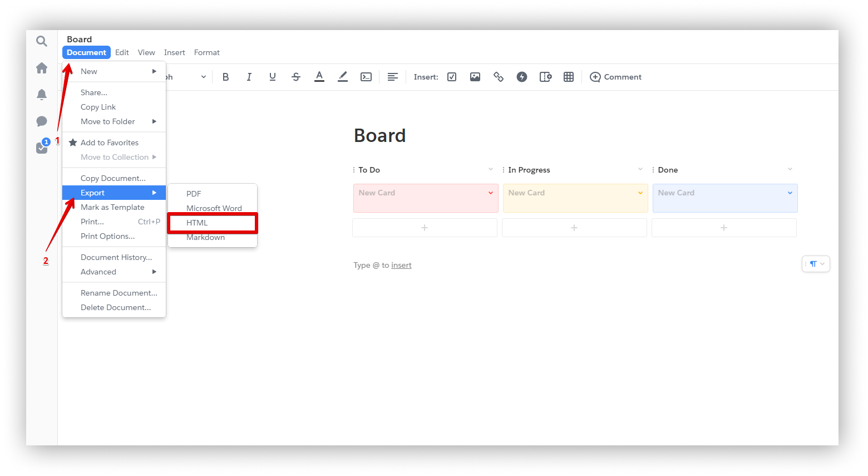Viewport: 868px width, 476px height.
Task: Open text alignment options
Action: [393, 77]
